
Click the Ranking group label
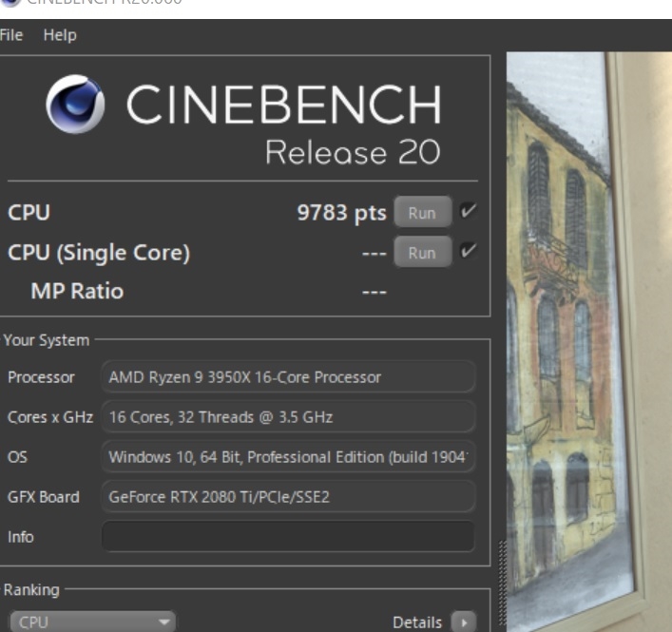tap(31, 590)
